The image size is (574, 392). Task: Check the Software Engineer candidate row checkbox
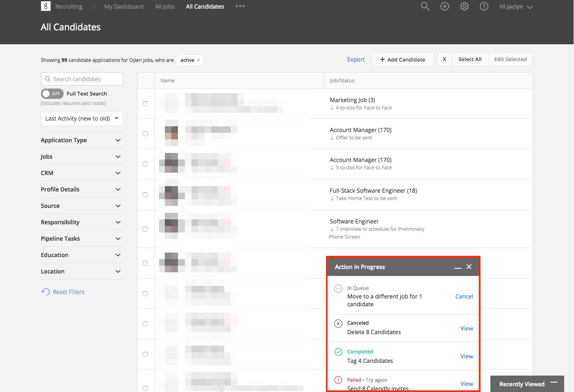[145, 229]
